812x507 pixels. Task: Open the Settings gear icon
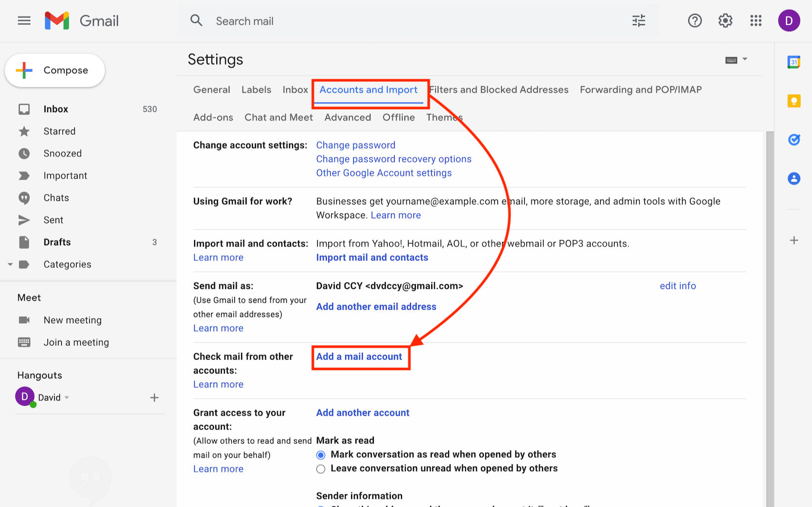(725, 21)
